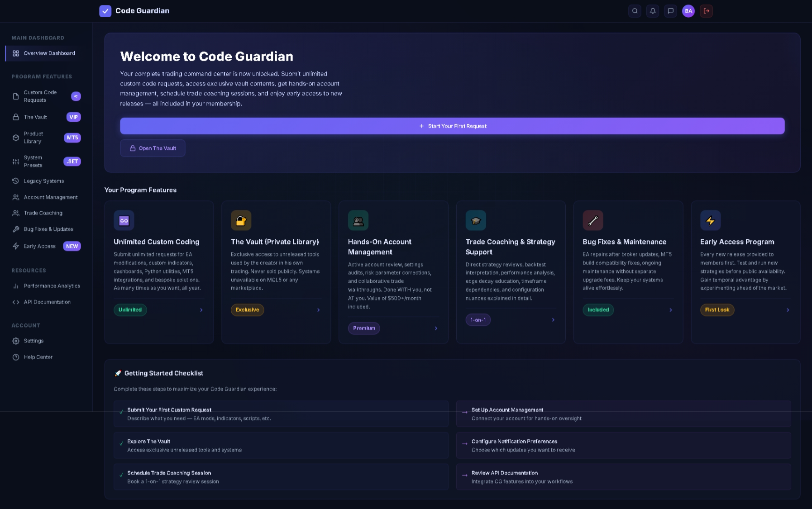Click the Unlimited Custom Coding infinity icon
The height and width of the screenshot is (509, 812).
point(124,220)
